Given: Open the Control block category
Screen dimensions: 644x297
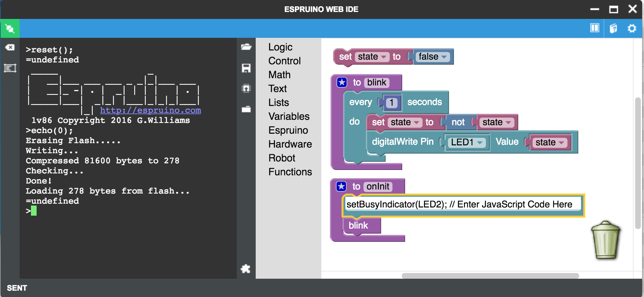Looking at the screenshot, I should click(x=284, y=61).
